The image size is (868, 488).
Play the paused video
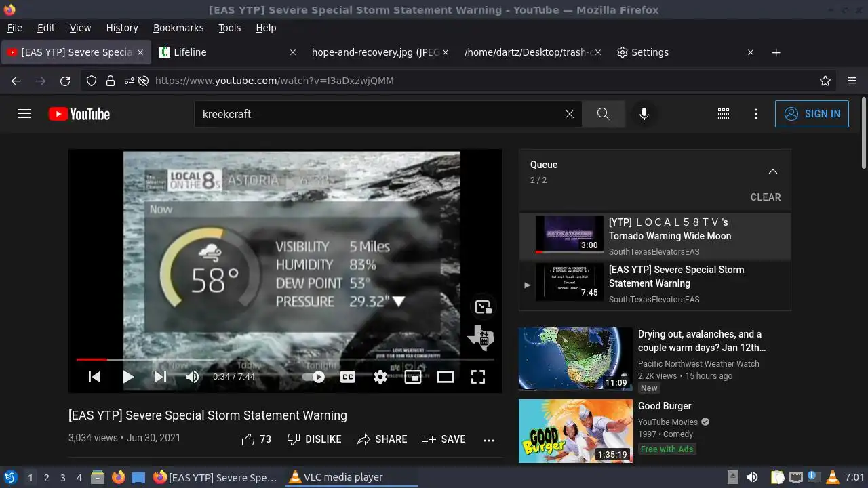pyautogui.click(x=127, y=377)
